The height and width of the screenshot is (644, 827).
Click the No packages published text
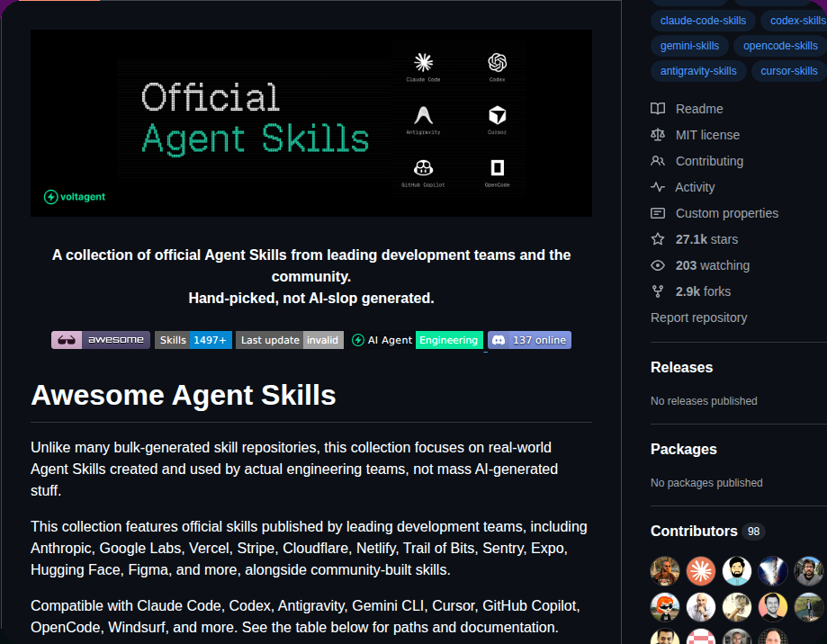pyautogui.click(x=706, y=483)
